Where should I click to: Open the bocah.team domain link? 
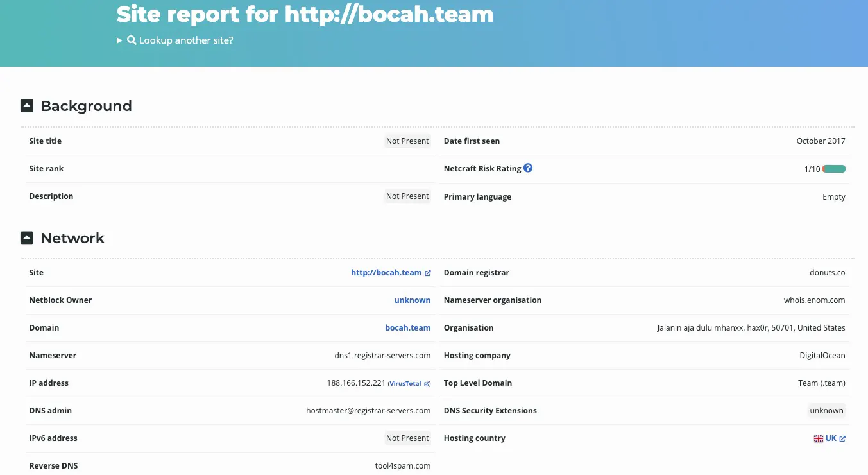pos(407,327)
